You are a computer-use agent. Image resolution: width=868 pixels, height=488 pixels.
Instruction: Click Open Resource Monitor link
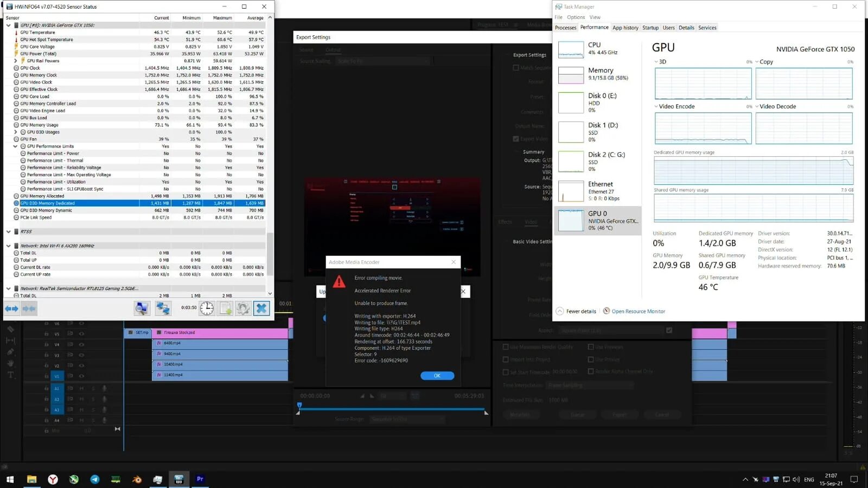[x=638, y=311]
